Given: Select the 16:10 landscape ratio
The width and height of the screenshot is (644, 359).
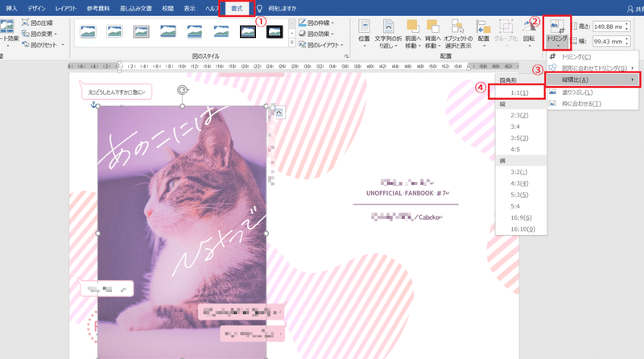Looking at the screenshot, I should pyautogui.click(x=520, y=229).
